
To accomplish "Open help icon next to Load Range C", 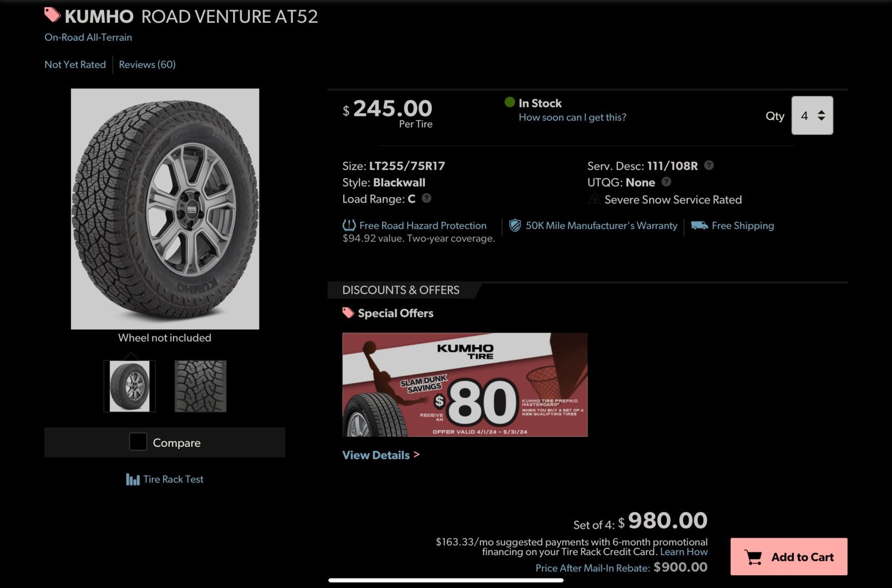I will click(x=426, y=198).
